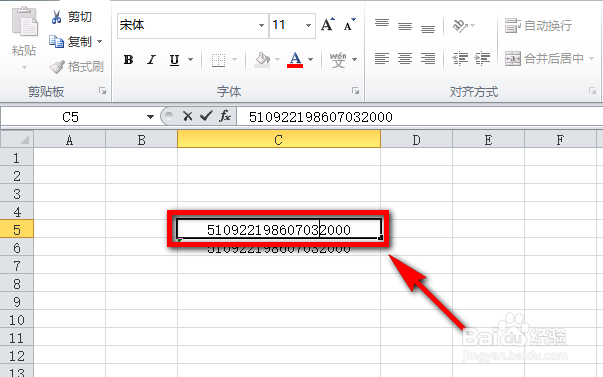The image size is (603, 377).
Task: Apply red font color A
Action: point(295,60)
